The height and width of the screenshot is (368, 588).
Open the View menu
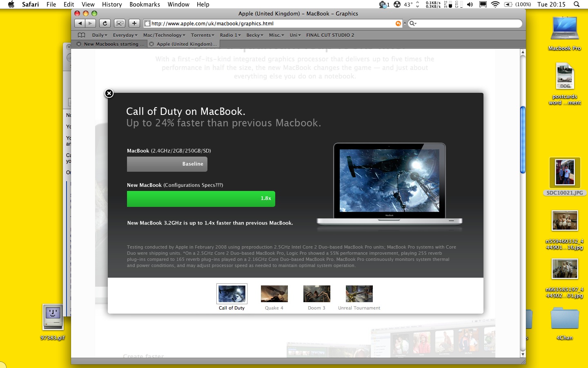point(88,4)
